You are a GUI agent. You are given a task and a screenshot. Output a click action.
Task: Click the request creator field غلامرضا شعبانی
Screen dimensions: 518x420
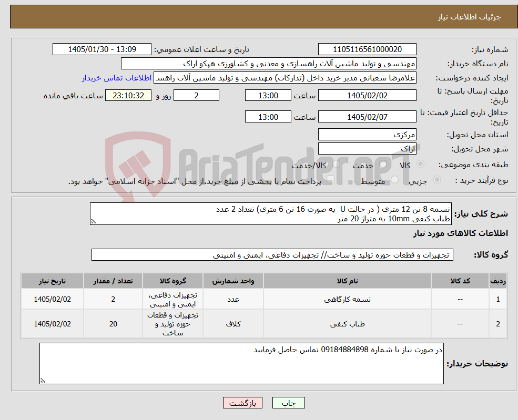(x=285, y=78)
